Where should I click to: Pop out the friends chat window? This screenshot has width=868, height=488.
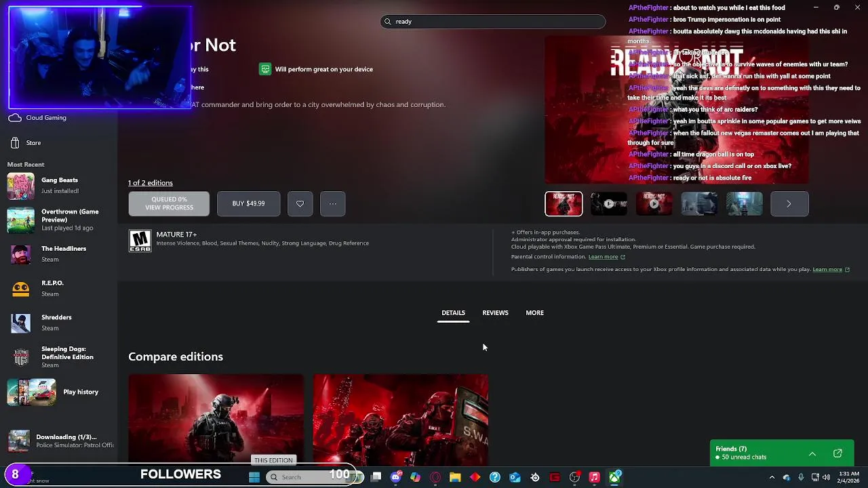coord(837,453)
